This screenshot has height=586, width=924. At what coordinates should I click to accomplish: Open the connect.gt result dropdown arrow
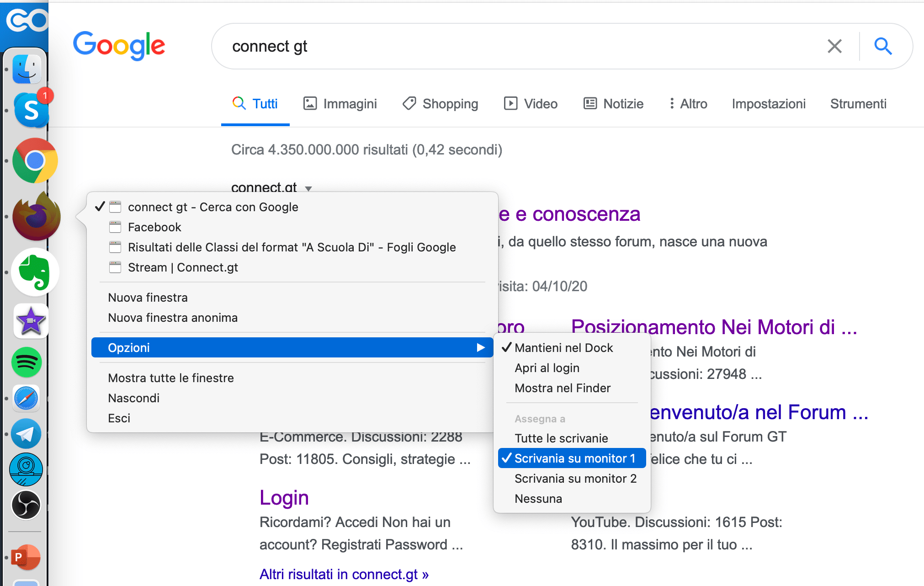(308, 188)
